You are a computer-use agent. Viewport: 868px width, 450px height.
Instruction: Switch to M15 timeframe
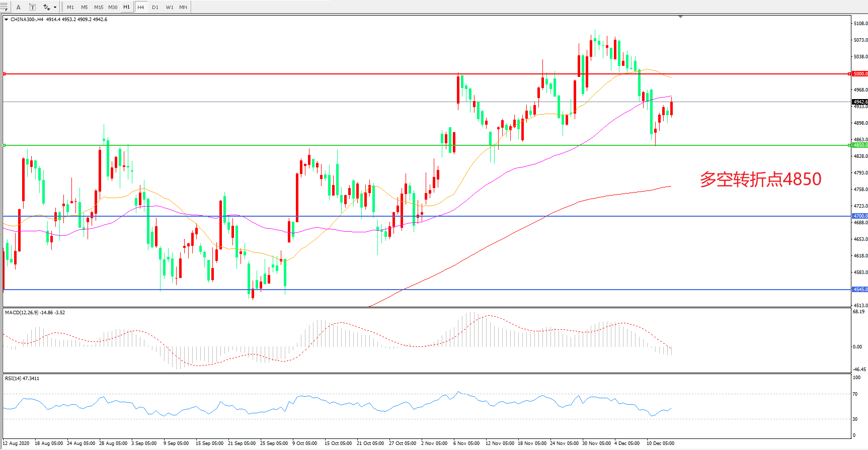[x=99, y=7]
